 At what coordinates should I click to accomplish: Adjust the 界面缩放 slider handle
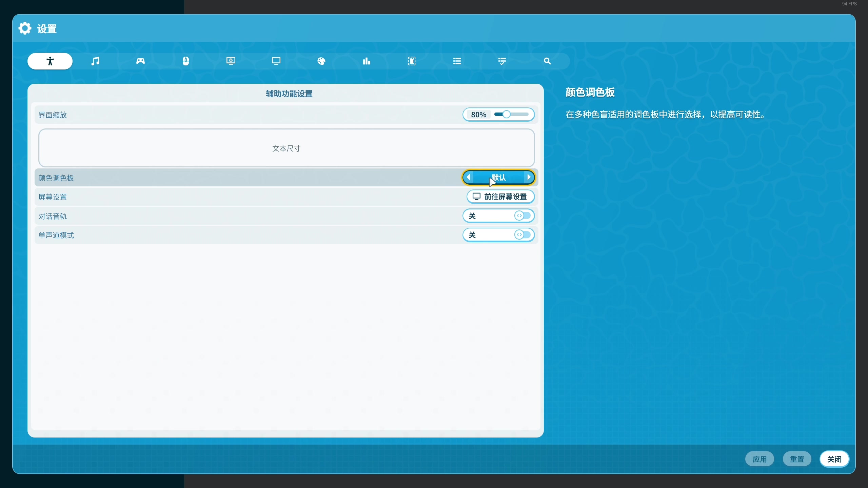pos(506,115)
